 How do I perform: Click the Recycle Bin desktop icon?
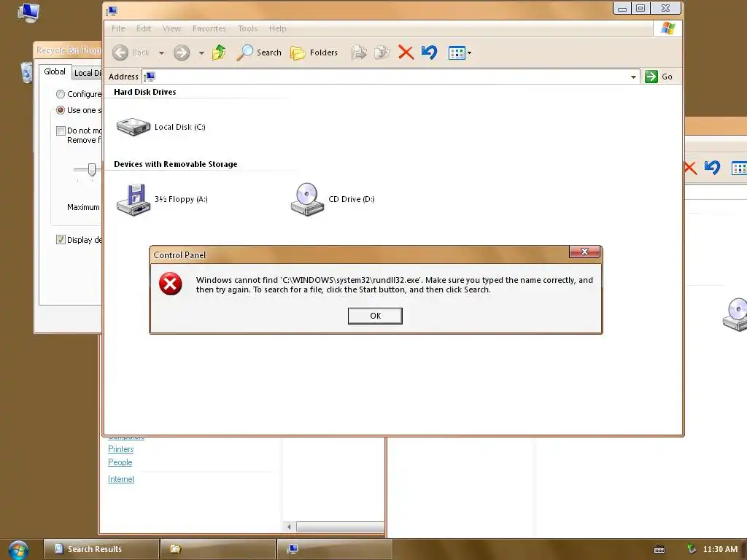click(x=26, y=72)
